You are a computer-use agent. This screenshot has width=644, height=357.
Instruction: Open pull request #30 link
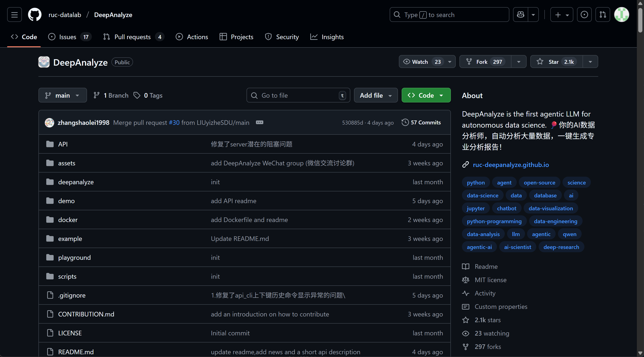click(x=174, y=122)
